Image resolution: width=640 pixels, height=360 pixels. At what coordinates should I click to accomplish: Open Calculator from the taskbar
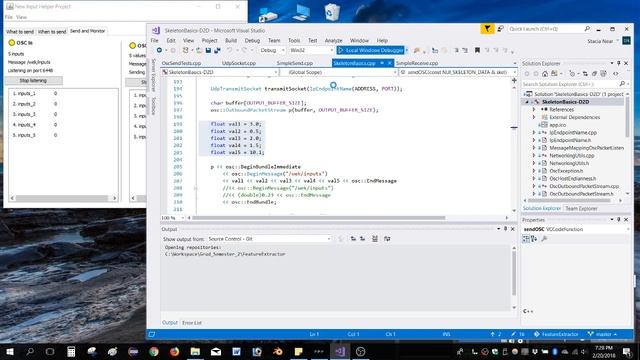coord(71,351)
